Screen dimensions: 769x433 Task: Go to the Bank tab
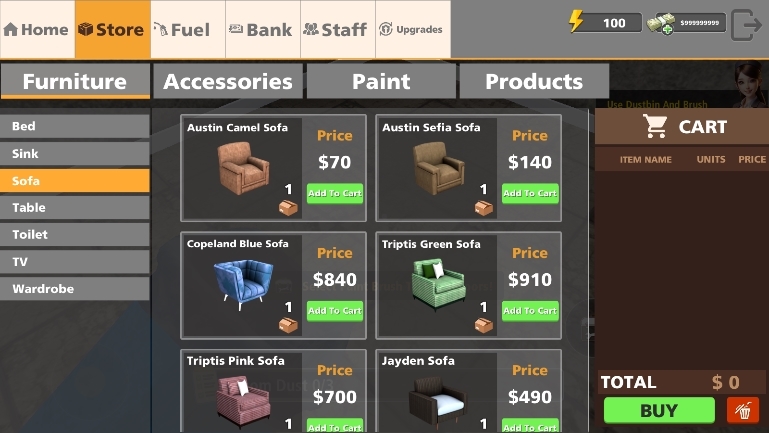click(263, 29)
